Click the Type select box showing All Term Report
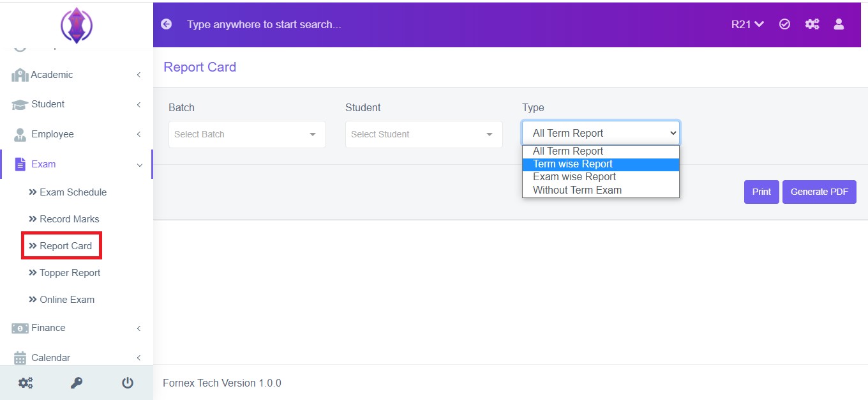 (x=601, y=133)
